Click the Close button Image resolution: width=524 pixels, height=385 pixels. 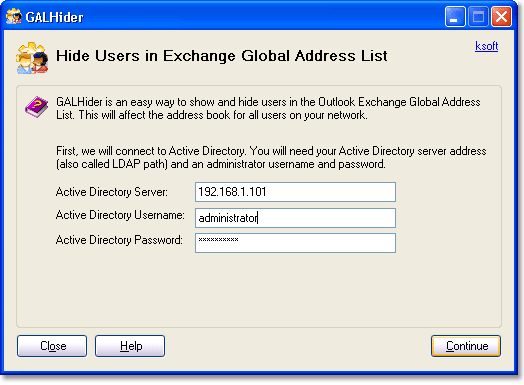(52, 346)
